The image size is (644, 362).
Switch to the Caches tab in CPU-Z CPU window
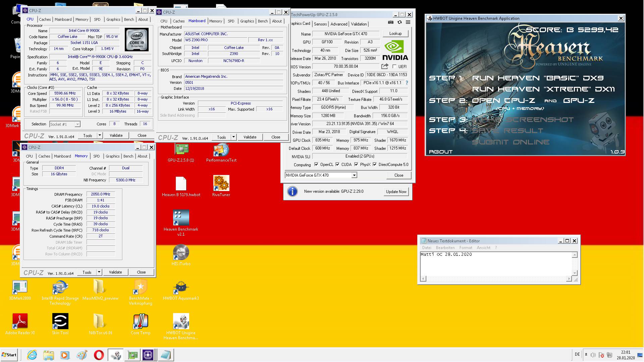pos(45,19)
